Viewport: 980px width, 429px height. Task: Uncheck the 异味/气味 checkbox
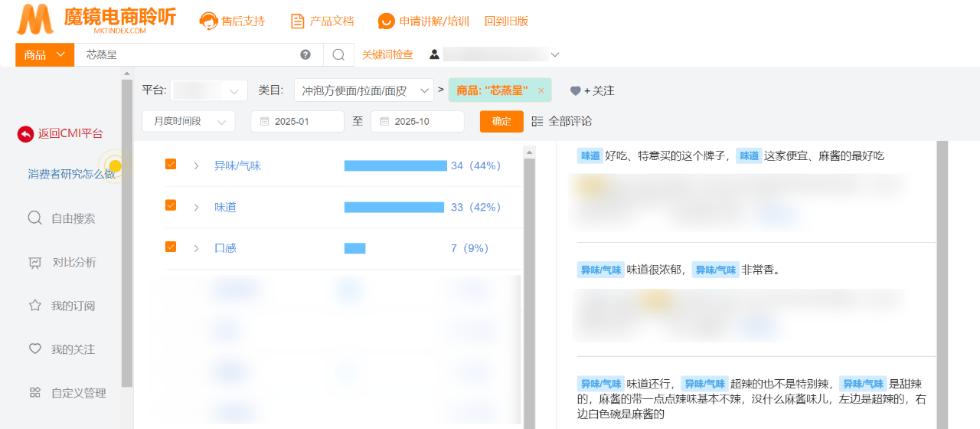coord(171,164)
